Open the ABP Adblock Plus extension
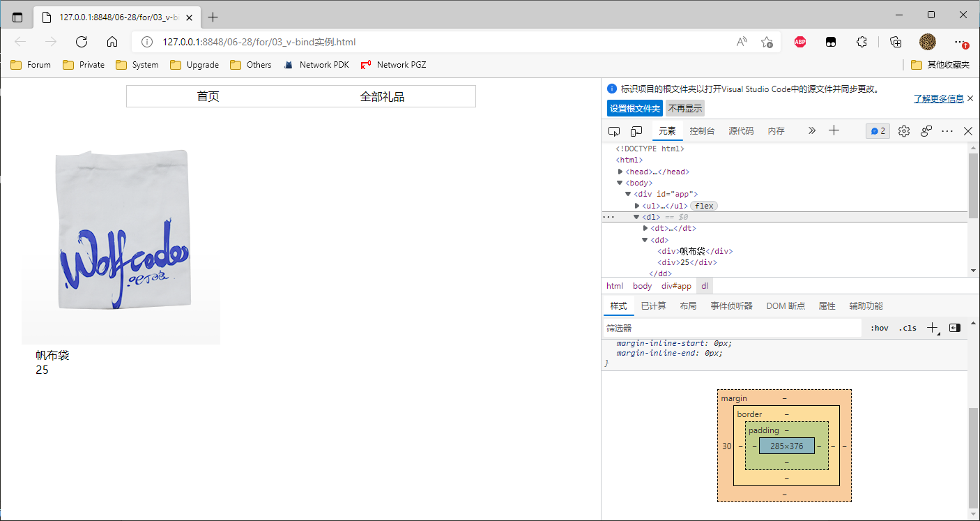Image resolution: width=980 pixels, height=521 pixels. pyautogui.click(x=800, y=42)
